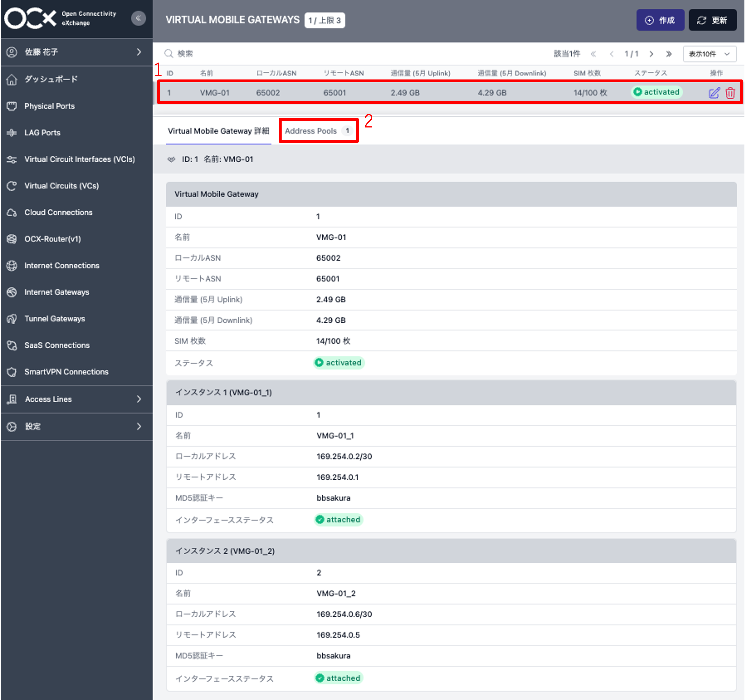Click the 更新 refresh button
The image size is (745, 700).
tap(712, 20)
